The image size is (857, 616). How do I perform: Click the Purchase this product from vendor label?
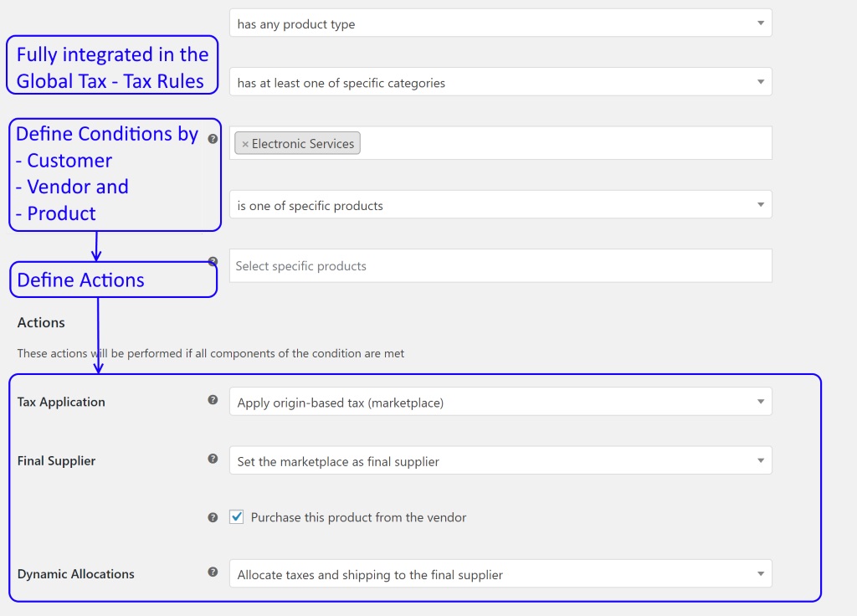coord(358,517)
